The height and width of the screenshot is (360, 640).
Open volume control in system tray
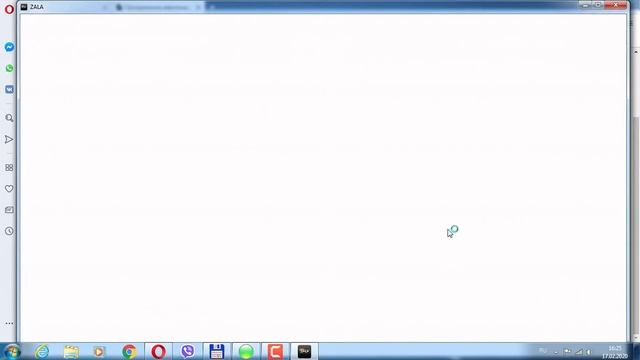click(x=589, y=352)
